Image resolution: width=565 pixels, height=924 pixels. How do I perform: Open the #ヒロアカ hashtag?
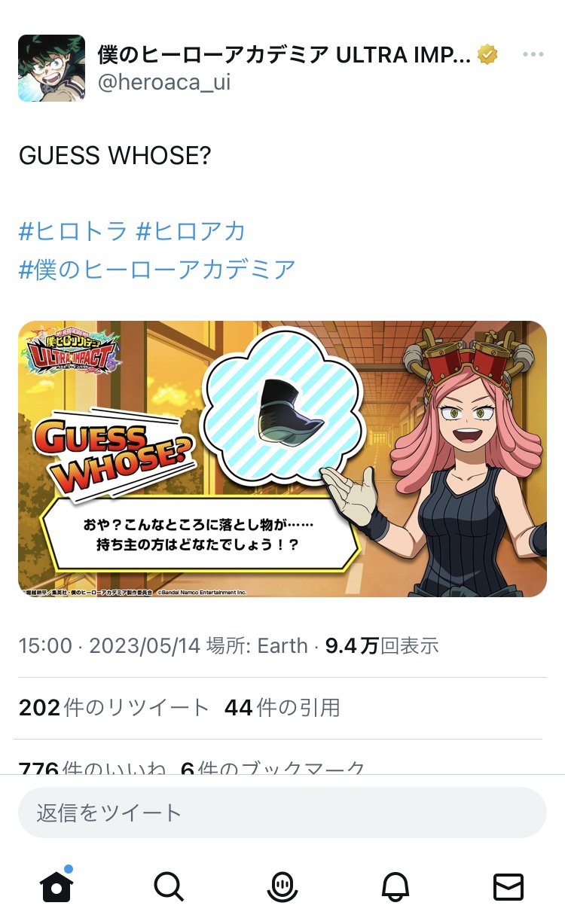click(x=191, y=230)
